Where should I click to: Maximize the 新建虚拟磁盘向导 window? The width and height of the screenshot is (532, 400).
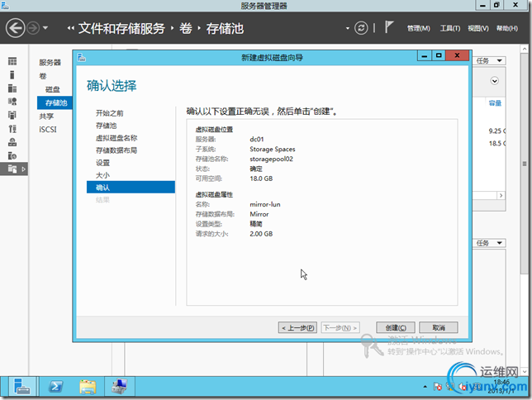pyautogui.click(x=439, y=55)
